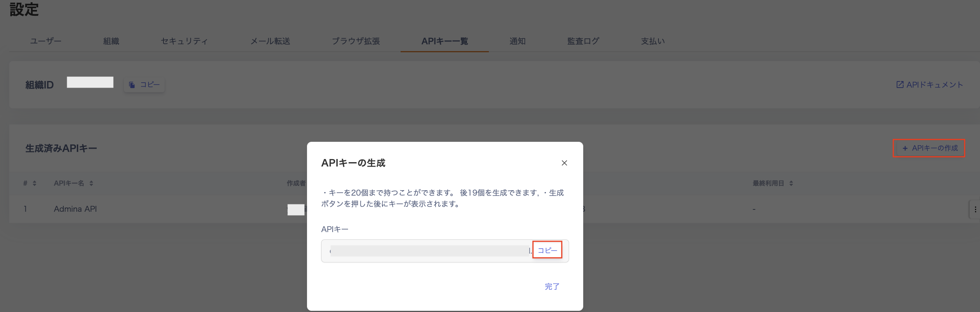The height and width of the screenshot is (312, 980).
Task: Click 完了 to finish the dialog
Action: pyautogui.click(x=552, y=286)
